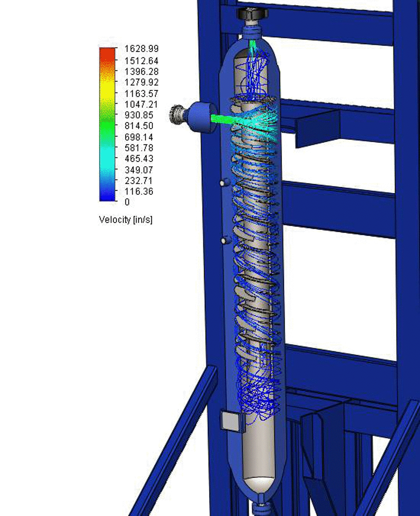Screen dimensions: 420x516
Task: Select the gray rectangular plate near vessel bottom
Action: coord(231,420)
